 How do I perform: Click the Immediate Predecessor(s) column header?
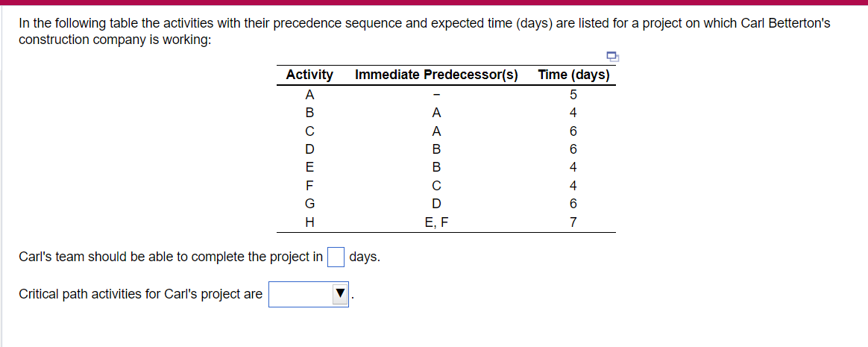[x=436, y=75]
